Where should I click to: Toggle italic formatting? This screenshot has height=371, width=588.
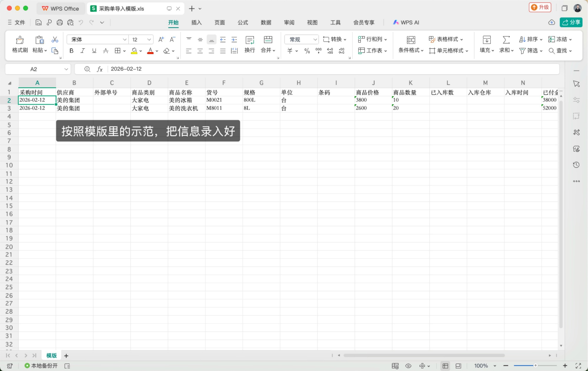[82, 50]
